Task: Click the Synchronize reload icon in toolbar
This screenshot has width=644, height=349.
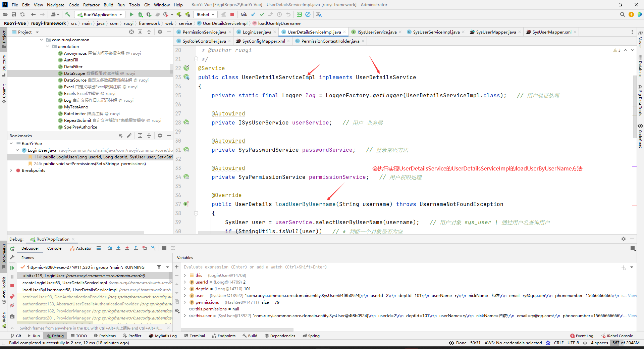Action: [22, 14]
